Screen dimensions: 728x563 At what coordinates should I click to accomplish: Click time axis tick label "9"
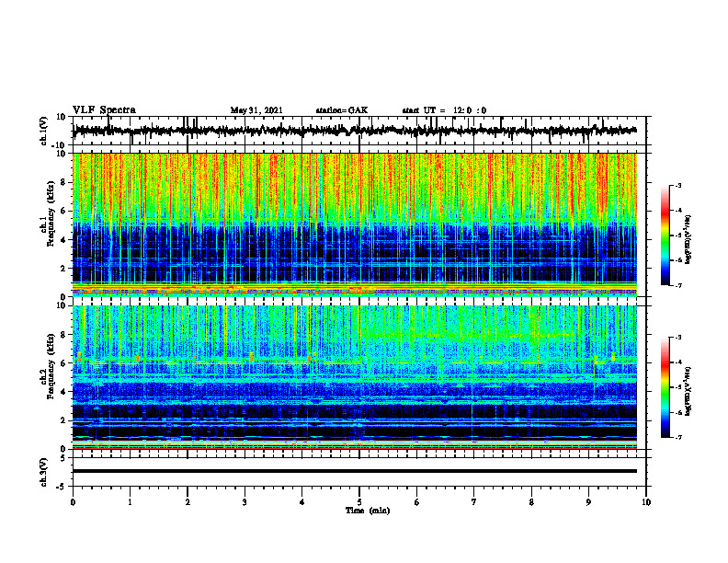[x=588, y=502]
